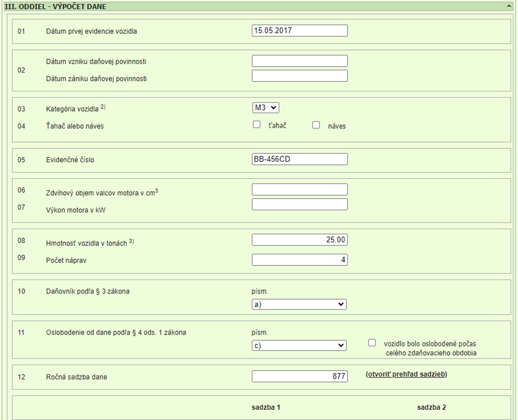Edit the Počet náprav field
Image resolution: width=518 pixels, height=420 pixels.
pos(300,260)
